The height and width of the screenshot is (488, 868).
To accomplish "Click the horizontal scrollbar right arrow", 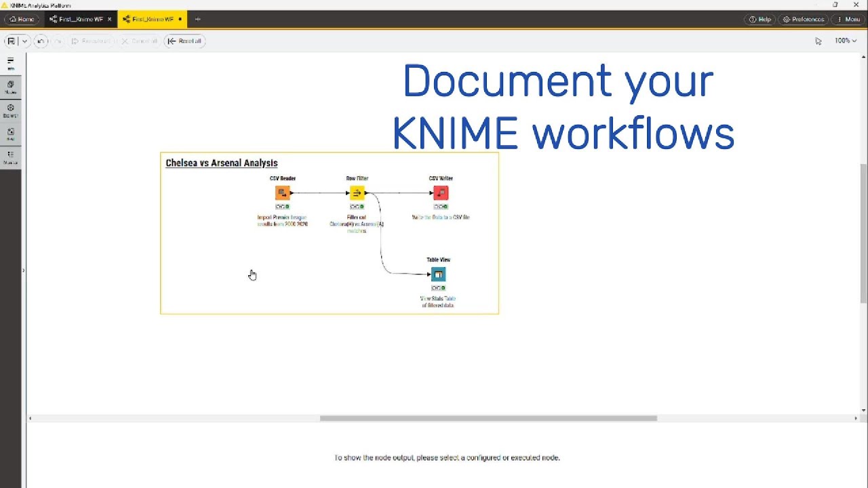I will pyautogui.click(x=856, y=418).
